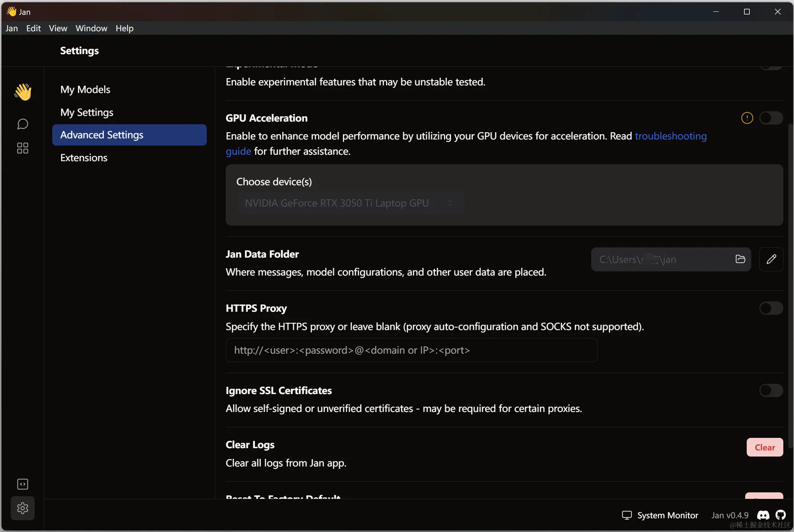Click the settings gear icon in the sidebar
Viewport: 794px width, 532px height.
[23, 508]
